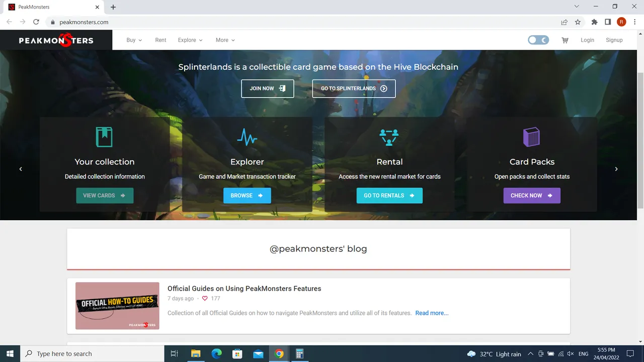Reload the peakmonsters.com page
Screen dimensions: 644x362
click(x=36, y=22)
